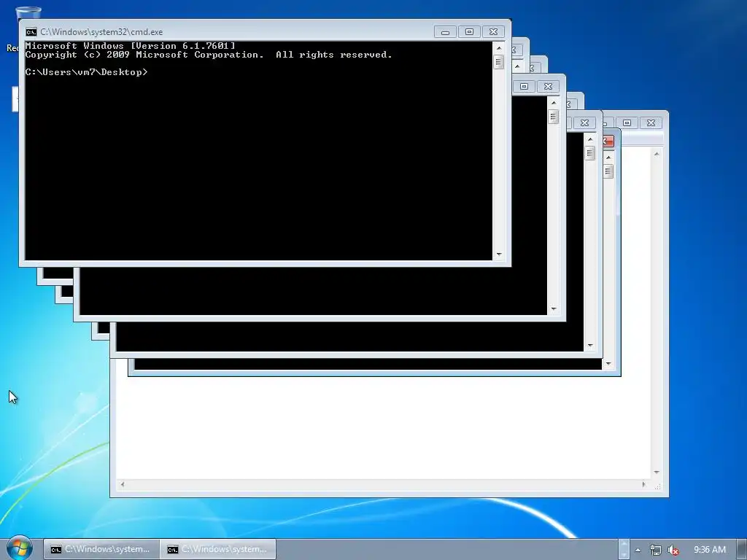
Task: Click the 'Microsoft Windows [Version 6.1.7601]' line
Action: (x=130, y=46)
